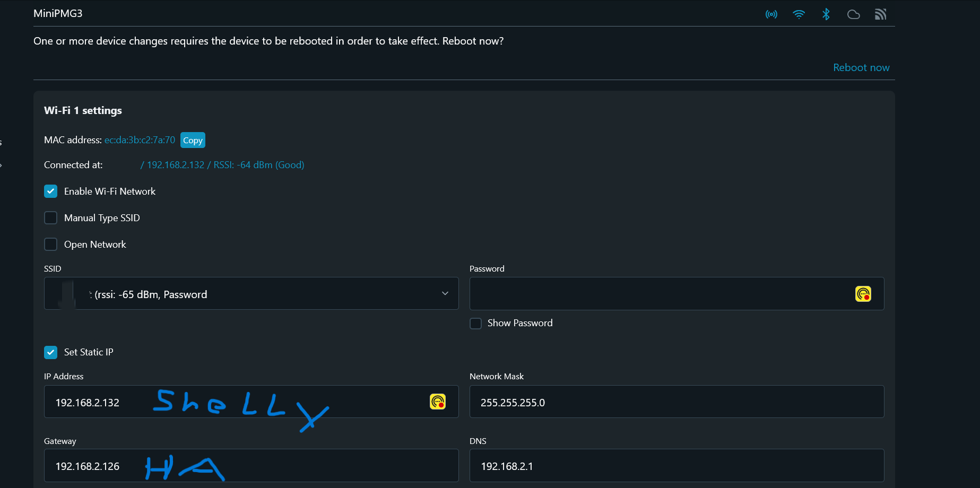This screenshot has height=488, width=980.
Task: Check the Manual Type SSID box
Action: pos(51,218)
